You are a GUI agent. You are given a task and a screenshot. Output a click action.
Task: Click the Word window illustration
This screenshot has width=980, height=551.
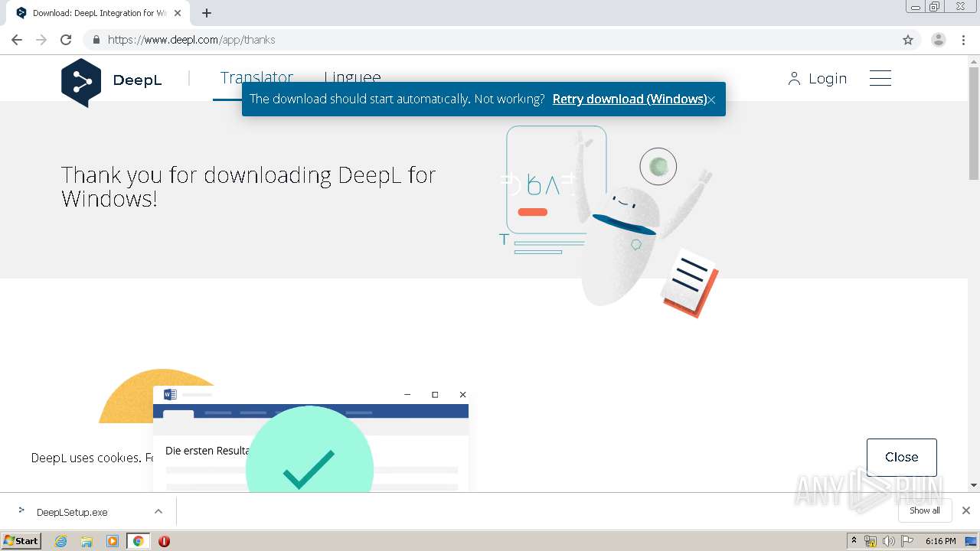[x=311, y=439]
